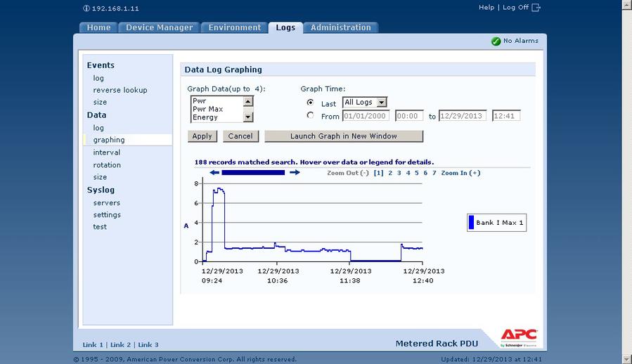Switch to the Device Manager tab
This screenshot has height=364, width=632.
tap(159, 27)
